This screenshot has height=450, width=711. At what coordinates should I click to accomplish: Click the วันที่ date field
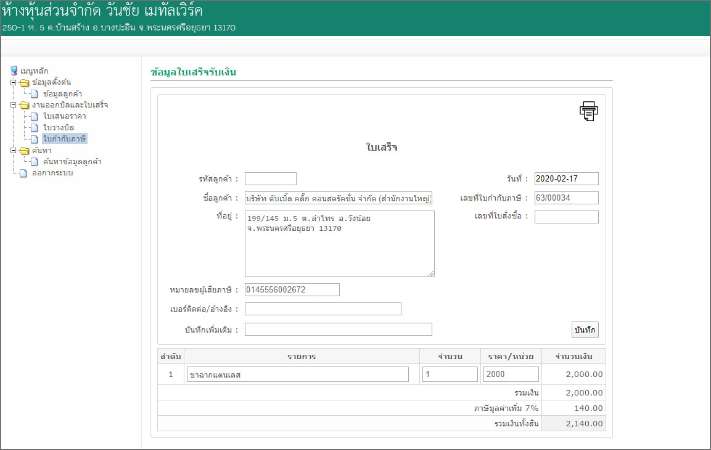click(566, 179)
